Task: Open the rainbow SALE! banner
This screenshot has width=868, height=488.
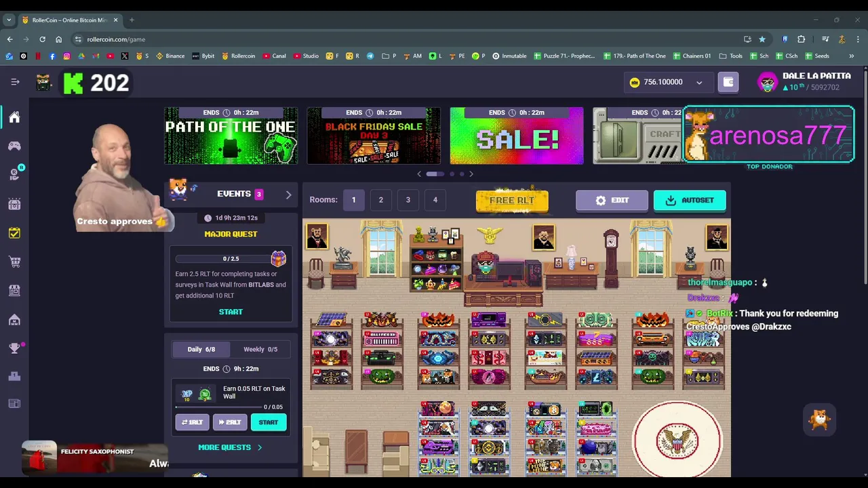Action: (517, 136)
